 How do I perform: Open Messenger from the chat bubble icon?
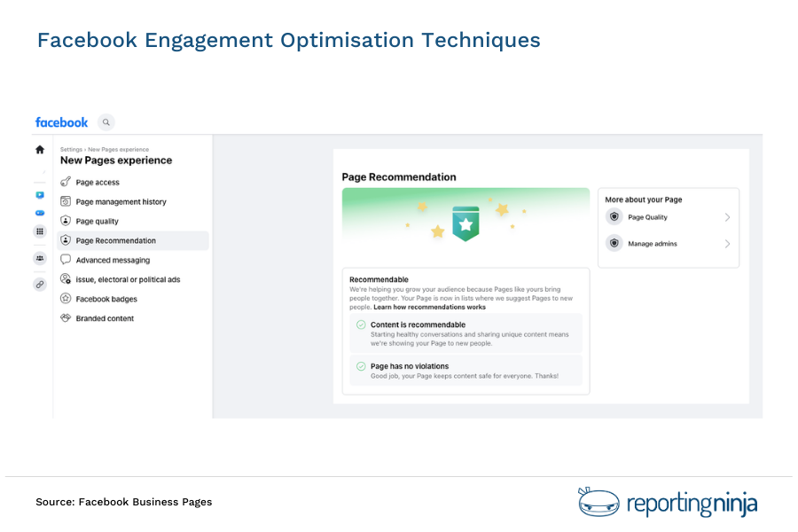click(x=39, y=213)
